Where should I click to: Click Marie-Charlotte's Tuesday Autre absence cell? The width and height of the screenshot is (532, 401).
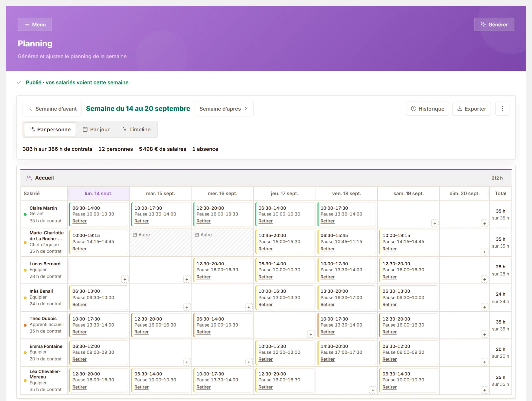(161, 242)
